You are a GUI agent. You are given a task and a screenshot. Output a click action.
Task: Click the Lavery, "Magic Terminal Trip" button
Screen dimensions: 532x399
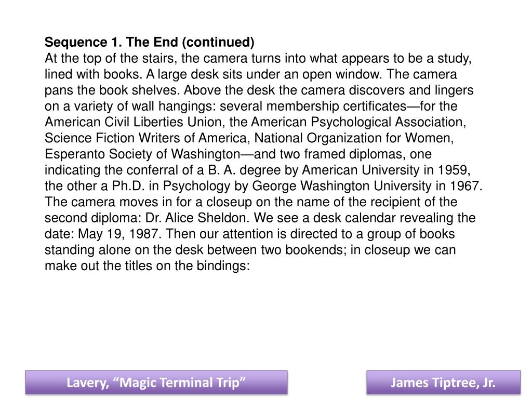click(x=156, y=382)
